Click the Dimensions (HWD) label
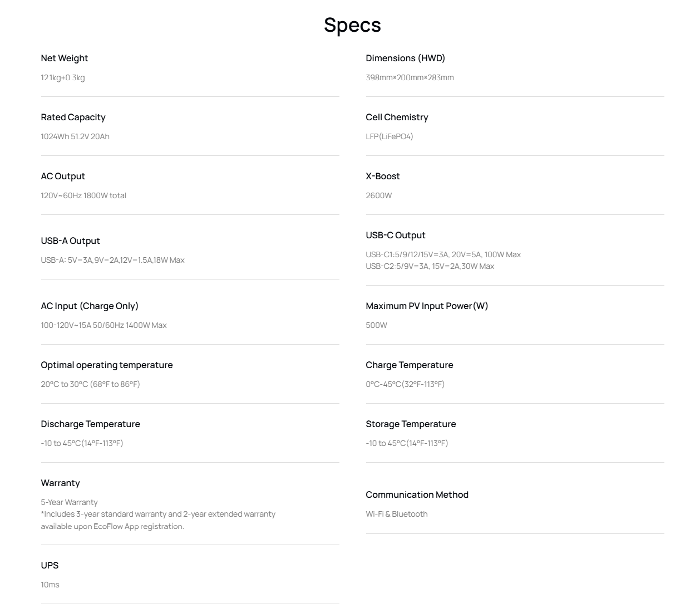 405,58
